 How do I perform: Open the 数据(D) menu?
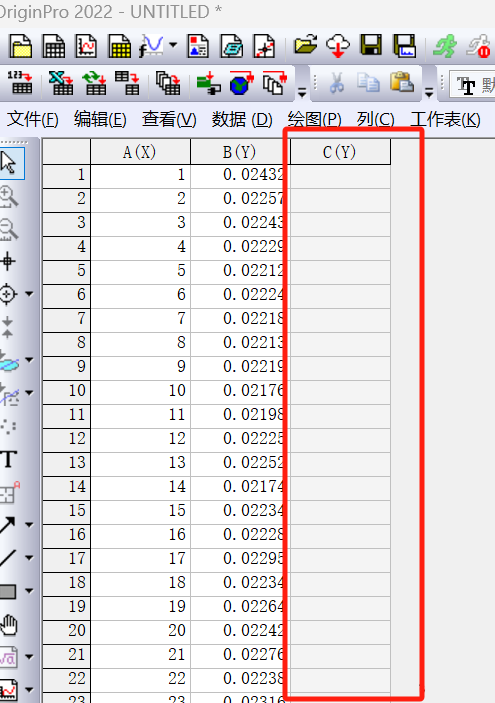(x=242, y=120)
